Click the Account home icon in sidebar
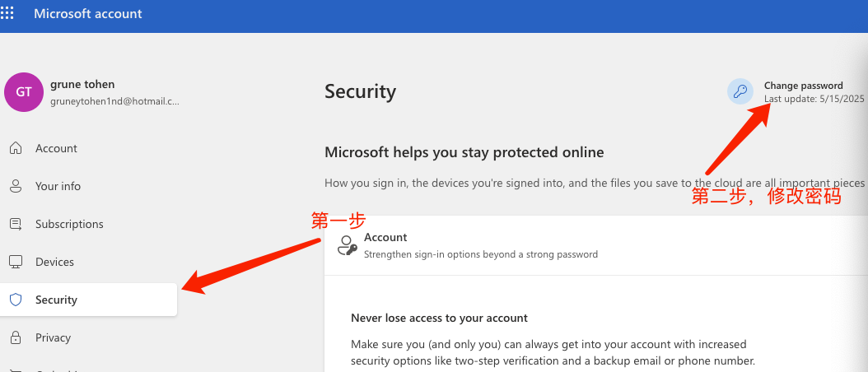 (15, 148)
